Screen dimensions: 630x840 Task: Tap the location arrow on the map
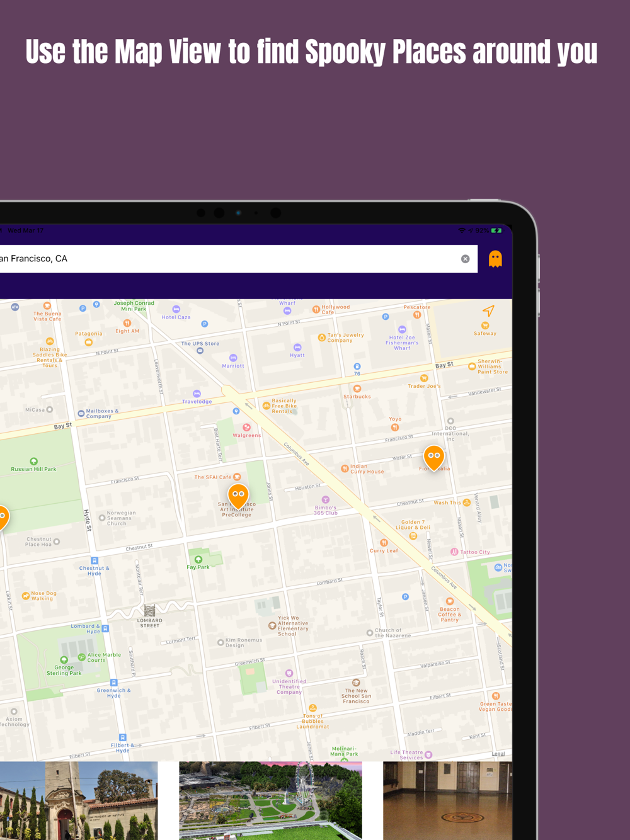488,310
